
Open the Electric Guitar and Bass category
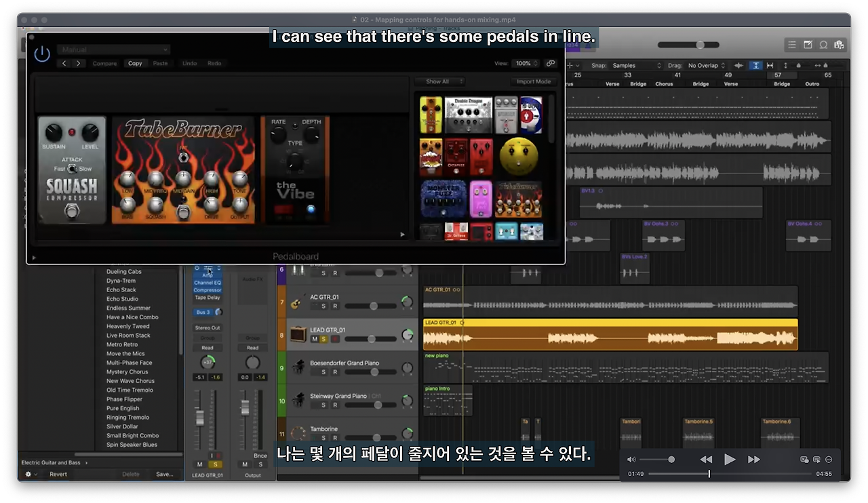[x=54, y=462]
